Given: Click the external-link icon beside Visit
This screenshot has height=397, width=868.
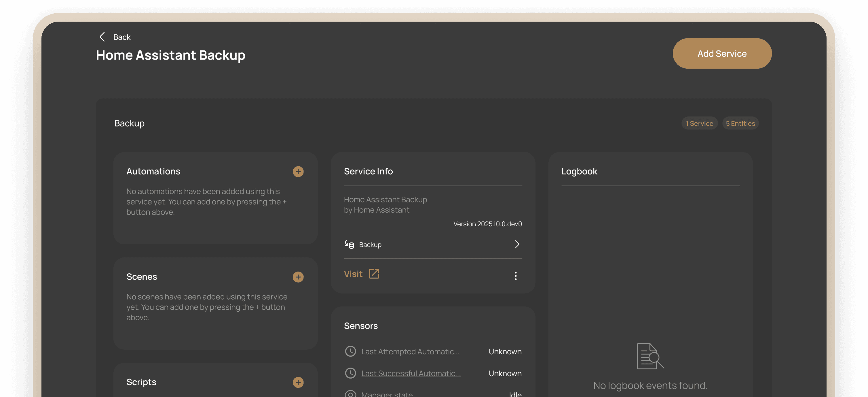Looking at the screenshot, I should click(x=374, y=274).
